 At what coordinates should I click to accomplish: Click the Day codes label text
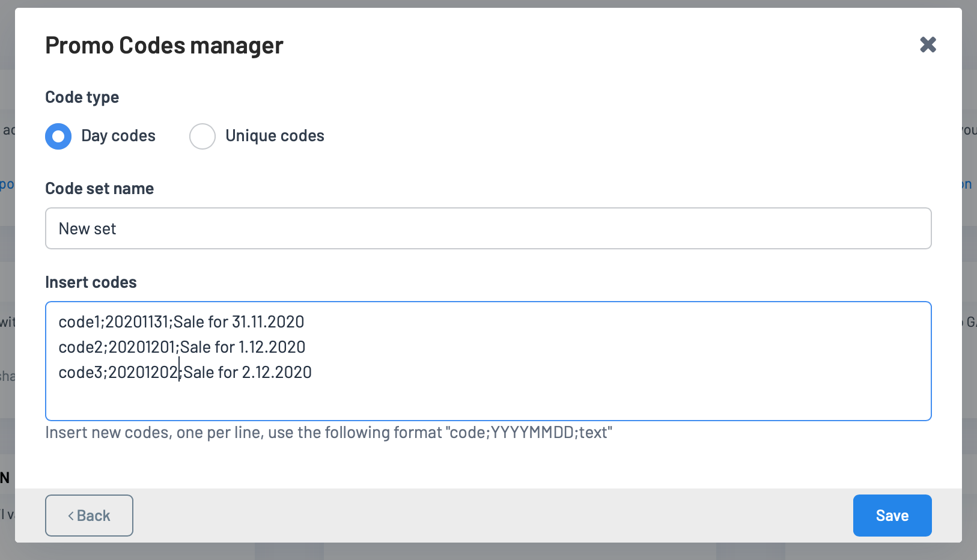click(118, 136)
